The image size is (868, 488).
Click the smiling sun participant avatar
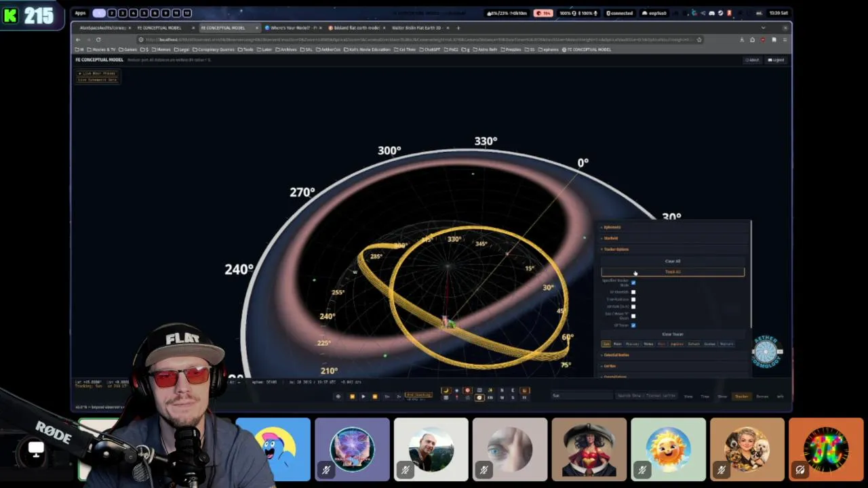(668, 449)
